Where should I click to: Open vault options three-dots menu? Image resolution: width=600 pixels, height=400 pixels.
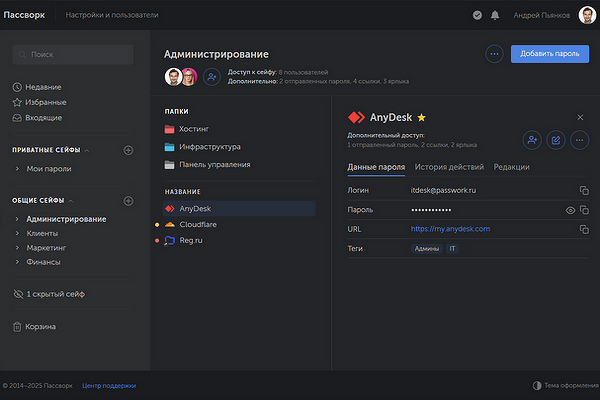494,54
